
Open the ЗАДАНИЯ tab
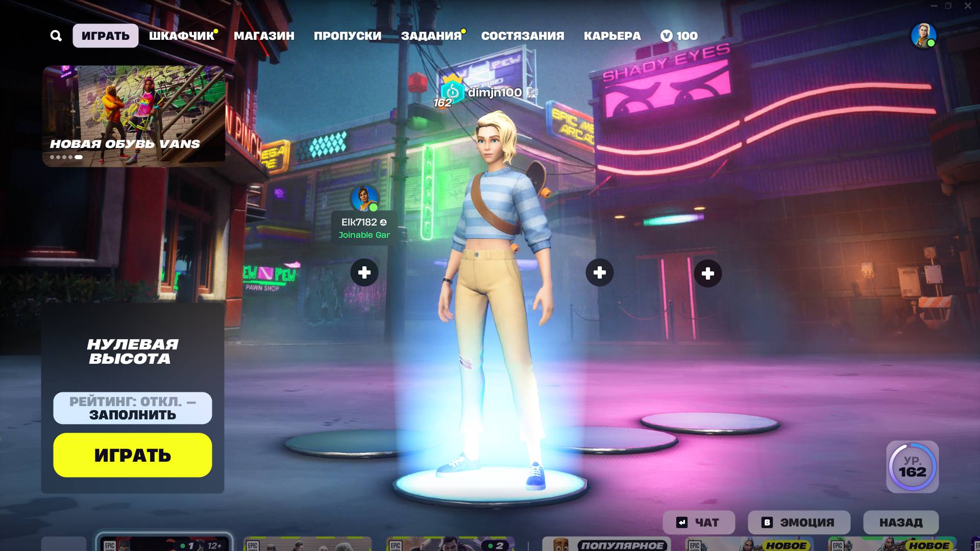[431, 36]
